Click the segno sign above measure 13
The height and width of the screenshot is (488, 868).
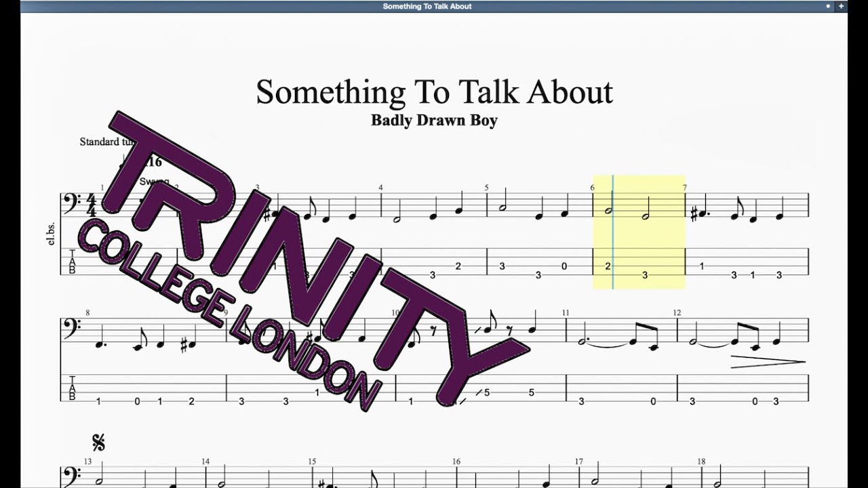[99, 443]
